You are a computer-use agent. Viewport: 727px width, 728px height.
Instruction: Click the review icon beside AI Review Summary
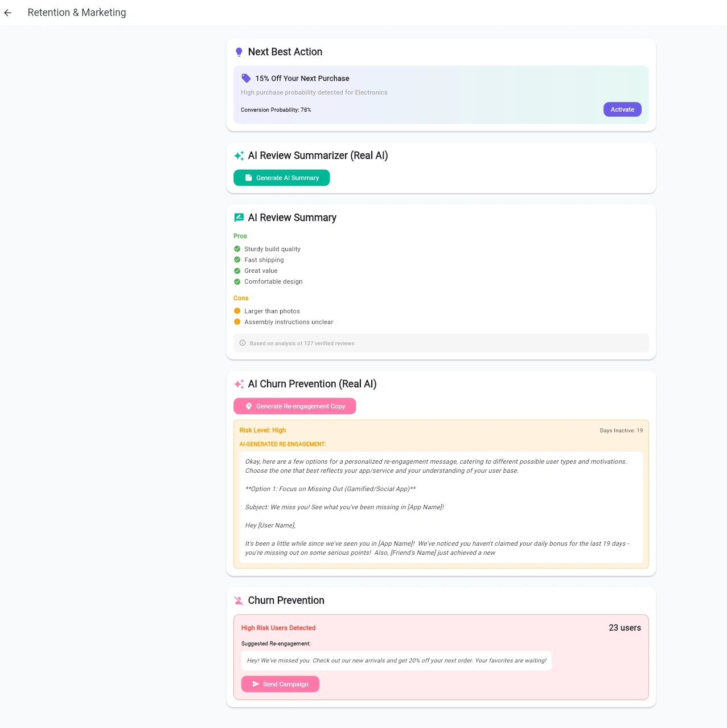(x=239, y=218)
